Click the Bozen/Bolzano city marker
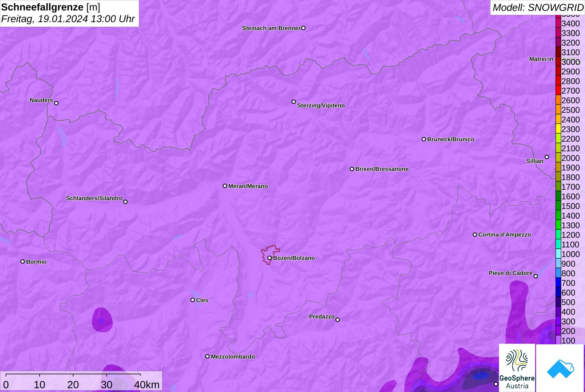The width and height of the screenshot is (585, 392). [270, 258]
